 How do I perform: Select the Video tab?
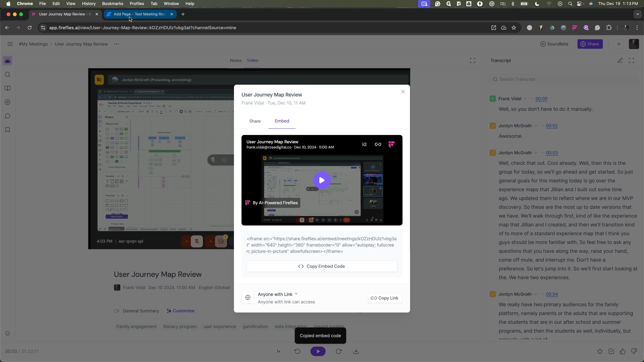pos(252,60)
